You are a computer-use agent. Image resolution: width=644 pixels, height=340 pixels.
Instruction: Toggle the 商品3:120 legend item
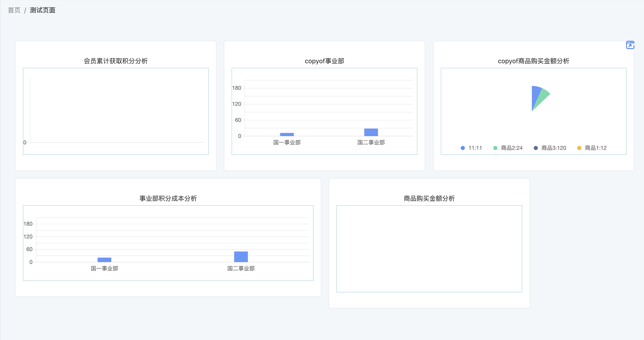(554, 148)
